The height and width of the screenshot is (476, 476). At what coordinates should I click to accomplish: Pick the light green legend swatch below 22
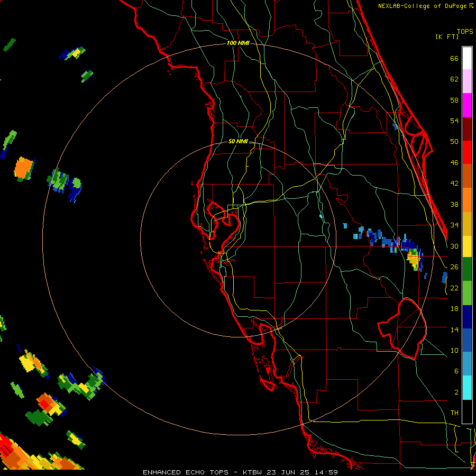pyautogui.click(x=467, y=293)
